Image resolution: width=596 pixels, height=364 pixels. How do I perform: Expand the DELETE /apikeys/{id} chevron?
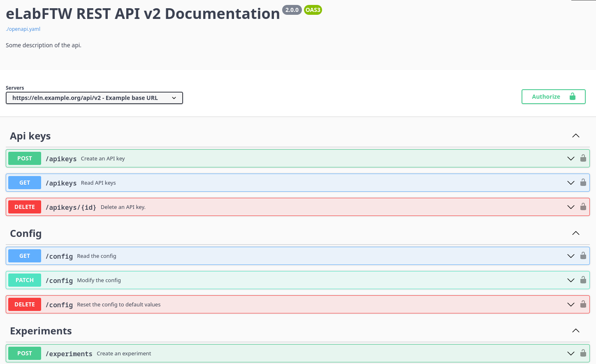click(x=571, y=207)
